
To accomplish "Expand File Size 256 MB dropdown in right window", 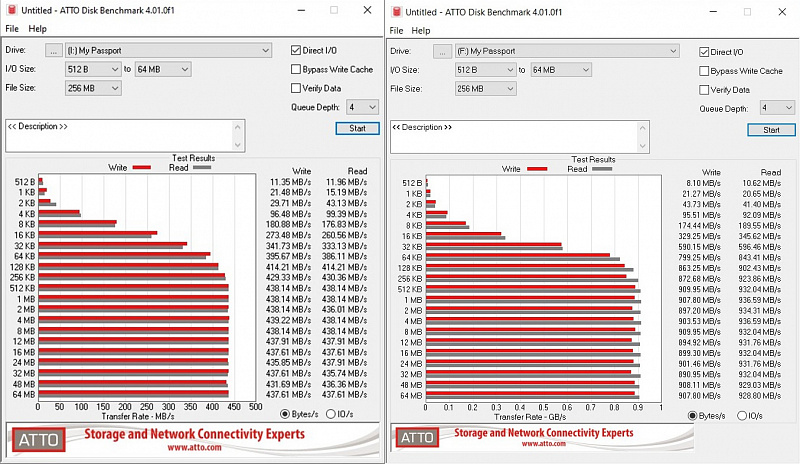I will click(485, 89).
